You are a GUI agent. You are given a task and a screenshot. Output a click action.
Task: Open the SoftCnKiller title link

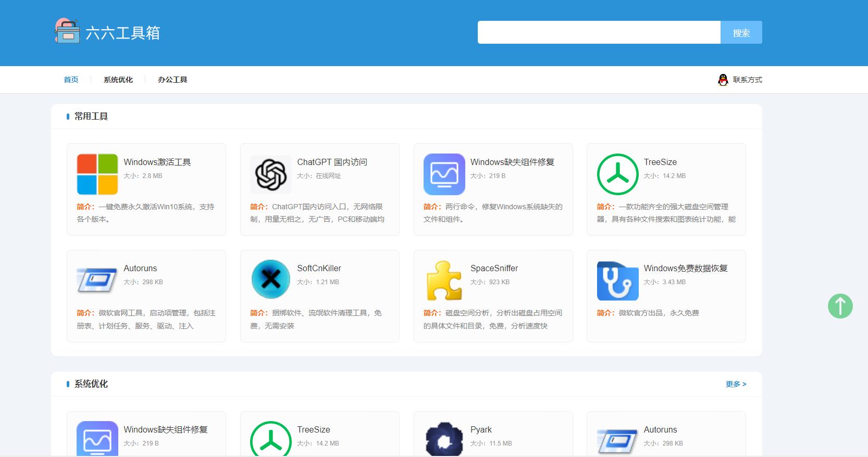[319, 268]
